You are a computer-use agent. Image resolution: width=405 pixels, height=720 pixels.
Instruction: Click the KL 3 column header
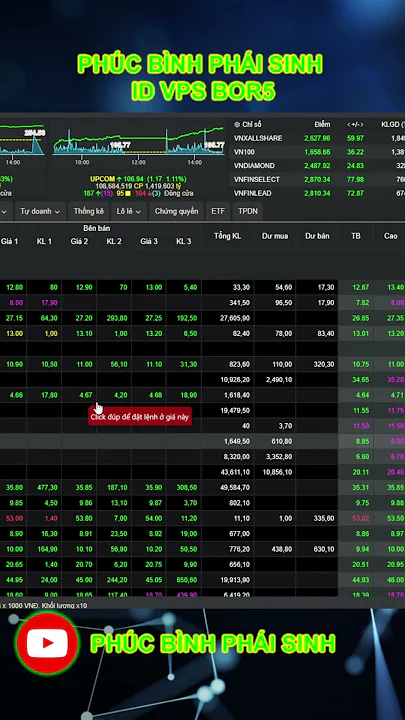(x=184, y=241)
